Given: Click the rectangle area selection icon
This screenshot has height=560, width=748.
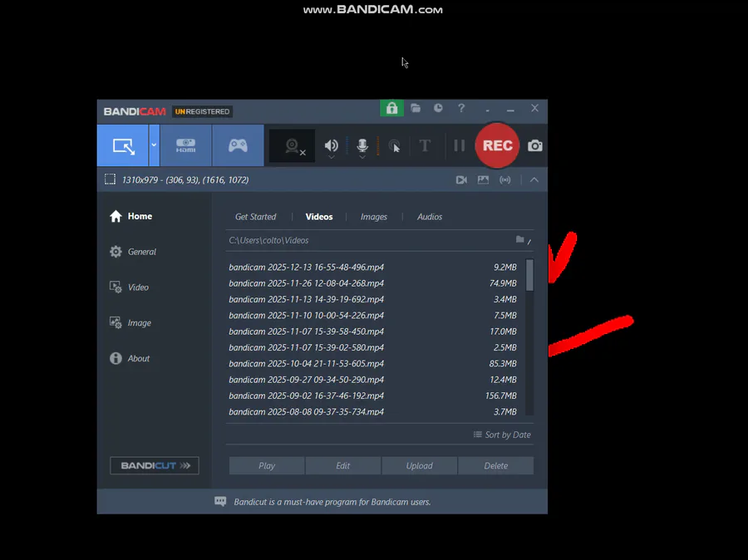Looking at the screenshot, I should 111,179.
